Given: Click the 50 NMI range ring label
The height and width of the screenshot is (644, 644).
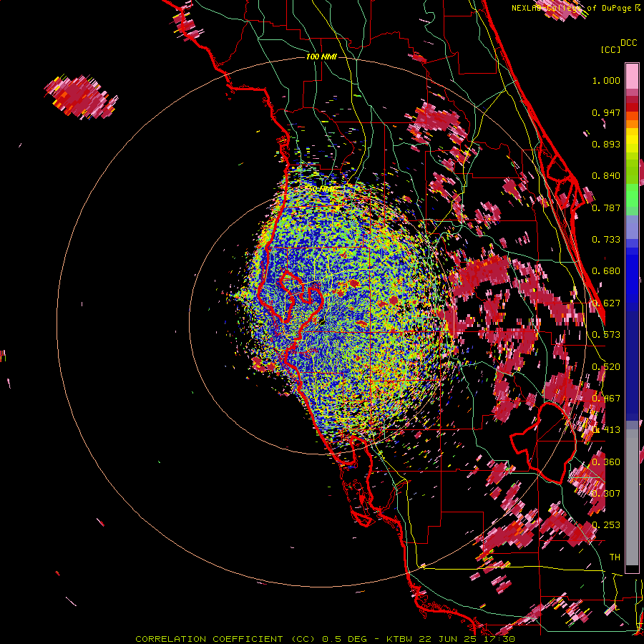Looking at the screenshot, I should (x=321, y=189).
